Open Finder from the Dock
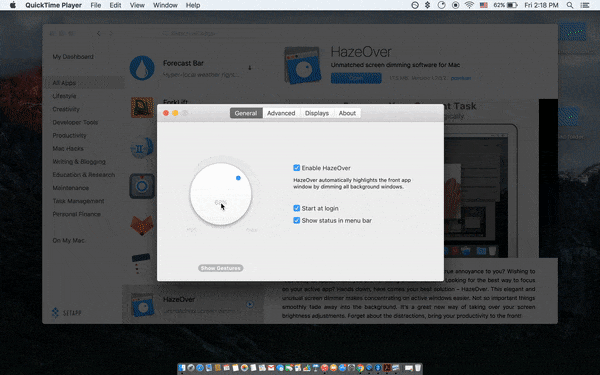 point(182,368)
